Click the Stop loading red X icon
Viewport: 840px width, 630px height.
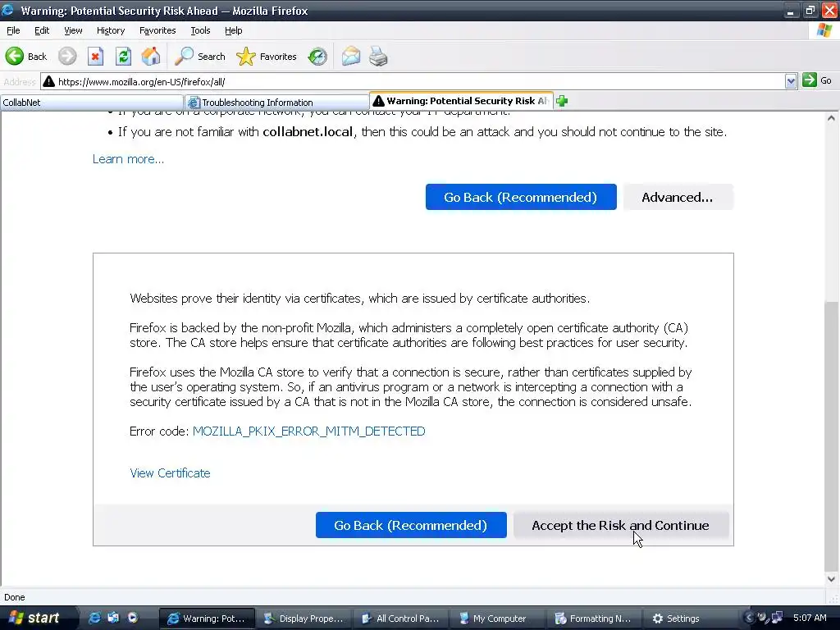coord(95,57)
